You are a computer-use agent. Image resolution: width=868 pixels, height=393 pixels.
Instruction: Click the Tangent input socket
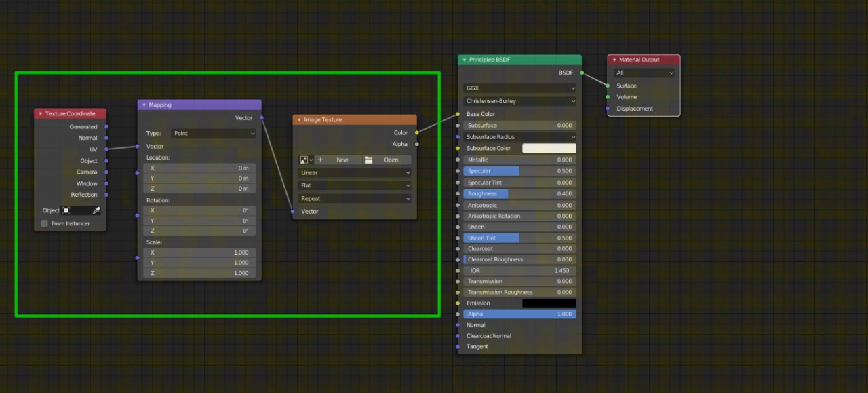[x=458, y=346]
